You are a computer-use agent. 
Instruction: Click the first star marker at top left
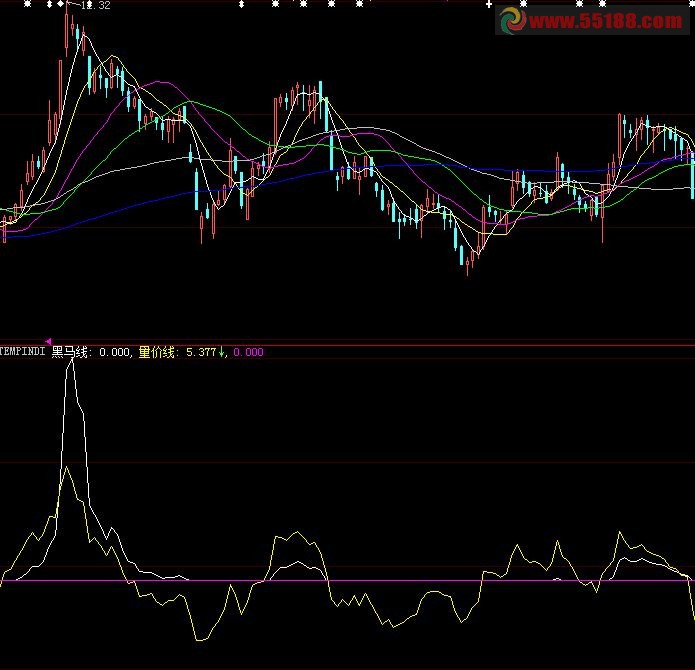pos(27,5)
